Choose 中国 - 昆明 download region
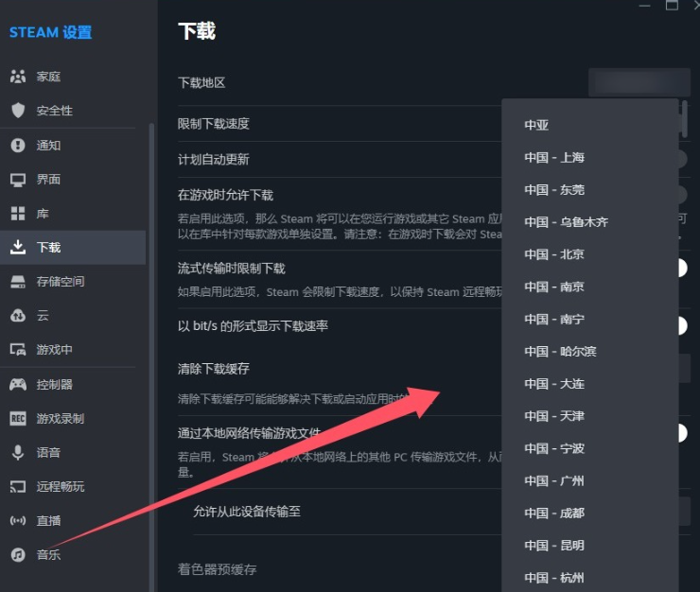Viewport: 700px width, 592px height. pos(589,546)
